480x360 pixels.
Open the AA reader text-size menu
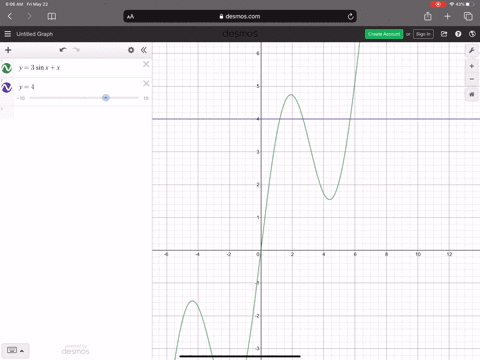[130, 16]
